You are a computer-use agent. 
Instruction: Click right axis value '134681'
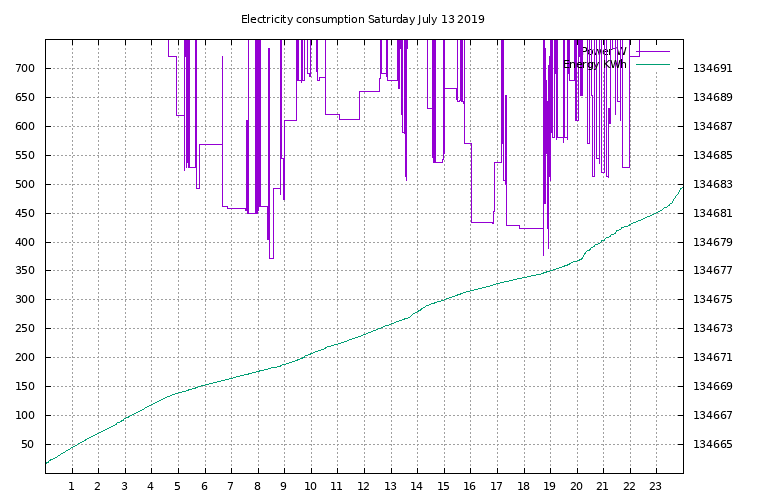pos(713,213)
